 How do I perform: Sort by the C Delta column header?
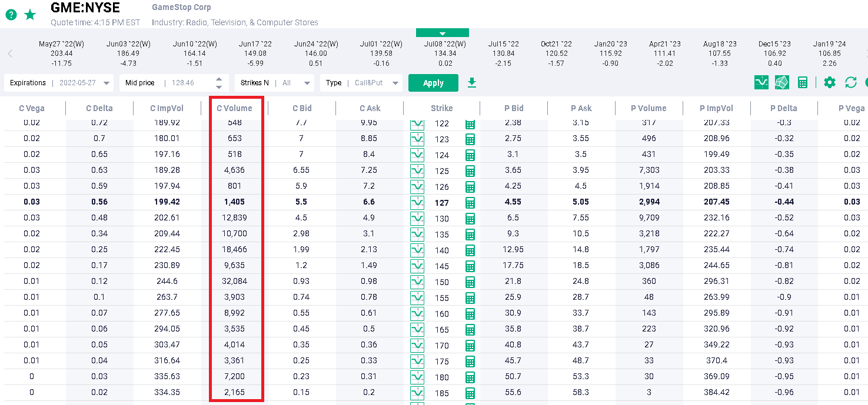click(x=99, y=108)
